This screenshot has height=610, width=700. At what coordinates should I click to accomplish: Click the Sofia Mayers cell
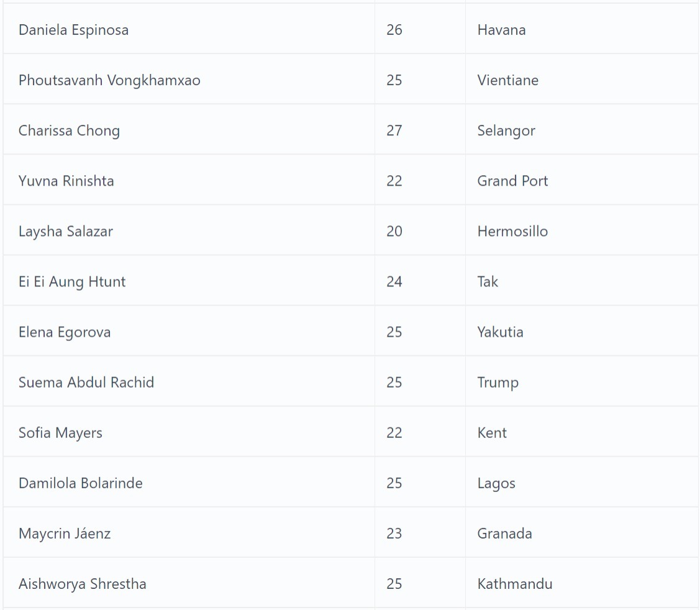[60, 432]
